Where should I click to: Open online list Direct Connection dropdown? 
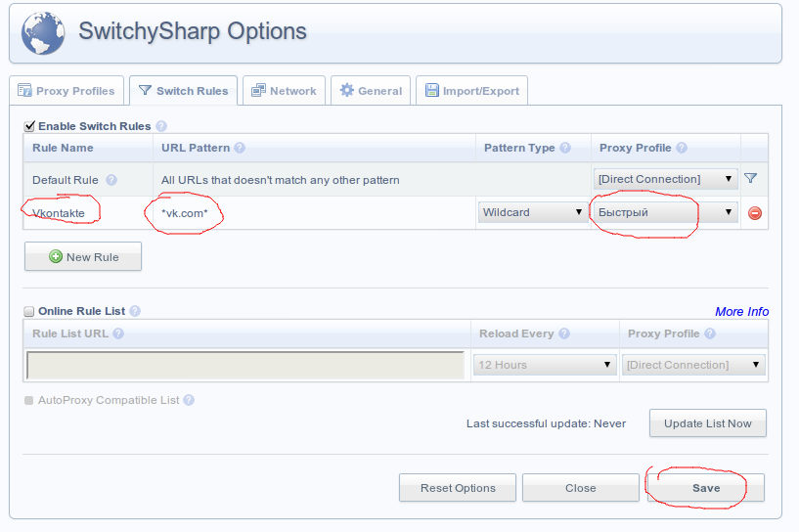click(x=693, y=365)
